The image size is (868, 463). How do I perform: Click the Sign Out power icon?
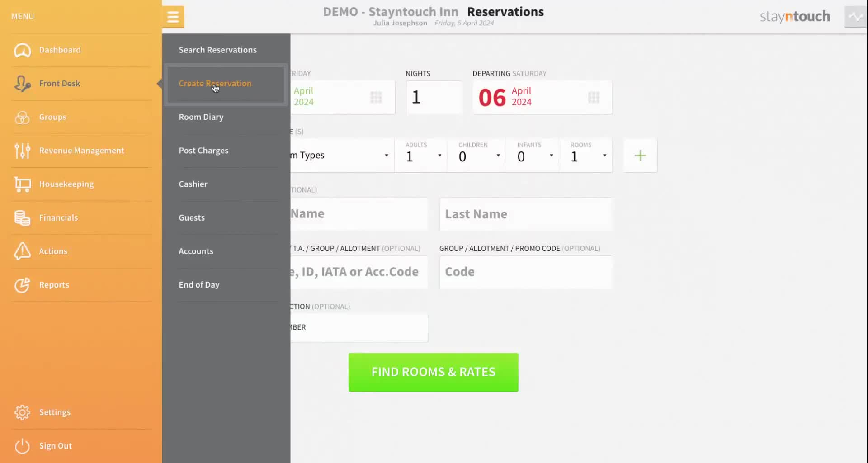pos(22,446)
